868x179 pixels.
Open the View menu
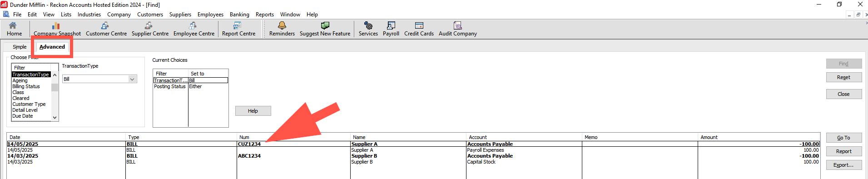[x=49, y=15]
